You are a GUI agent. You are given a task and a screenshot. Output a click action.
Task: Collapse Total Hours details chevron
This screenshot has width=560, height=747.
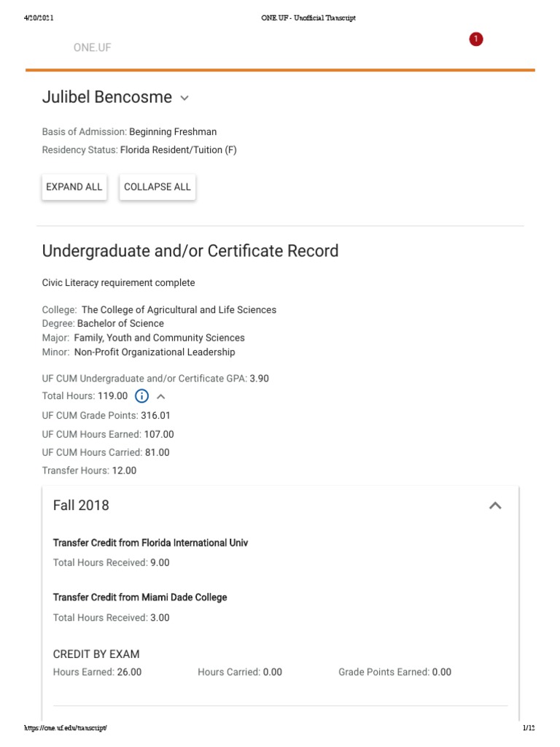(x=161, y=397)
